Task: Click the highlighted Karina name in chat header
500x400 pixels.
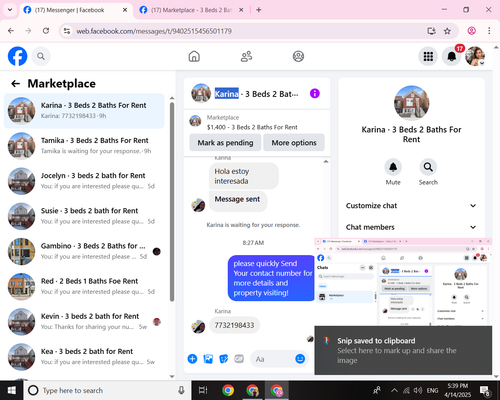Action: coord(226,94)
